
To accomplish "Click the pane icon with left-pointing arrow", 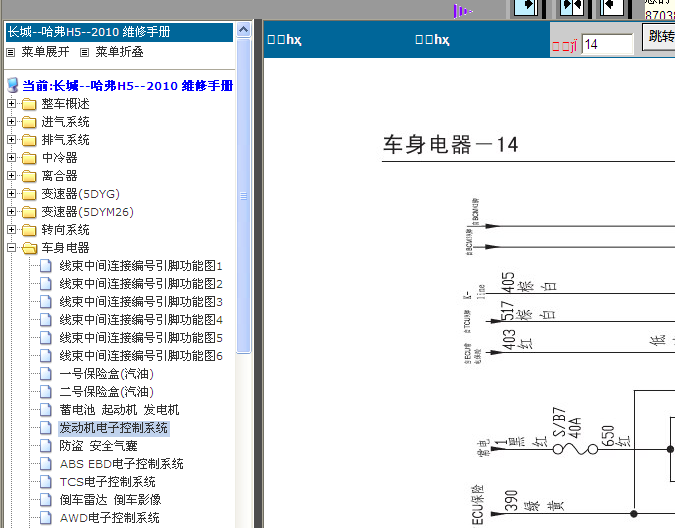I will click(612, 7).
